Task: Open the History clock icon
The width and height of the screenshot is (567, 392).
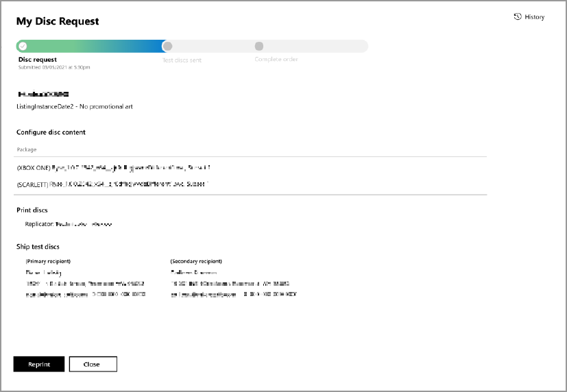Action: click(x=518, y=16)
